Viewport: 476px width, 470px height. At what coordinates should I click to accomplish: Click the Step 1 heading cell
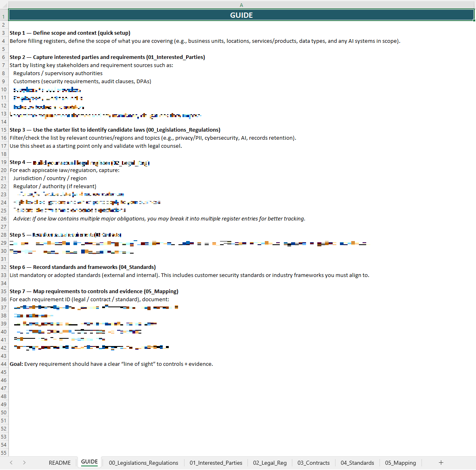[70, 33]
